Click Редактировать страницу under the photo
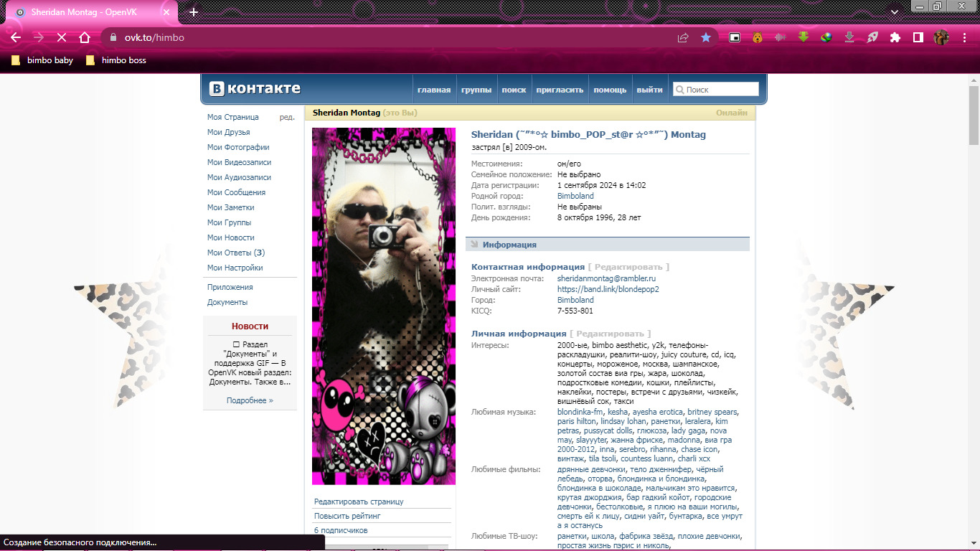The image size is (980, 551). pos(359,501)
